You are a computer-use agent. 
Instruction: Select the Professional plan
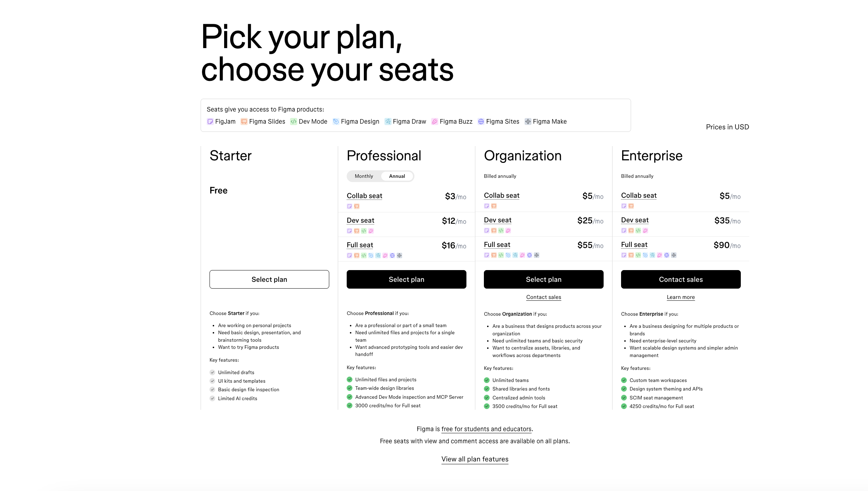(x=406, y=279)
